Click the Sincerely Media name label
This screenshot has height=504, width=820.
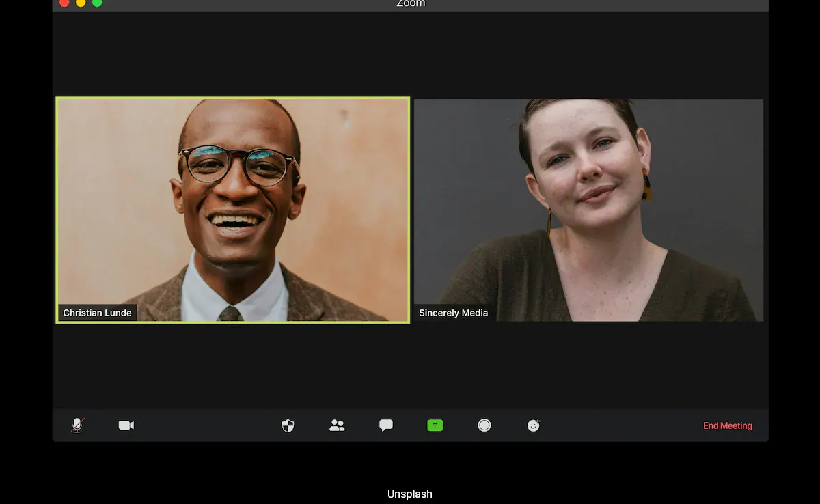click(454, 313)
